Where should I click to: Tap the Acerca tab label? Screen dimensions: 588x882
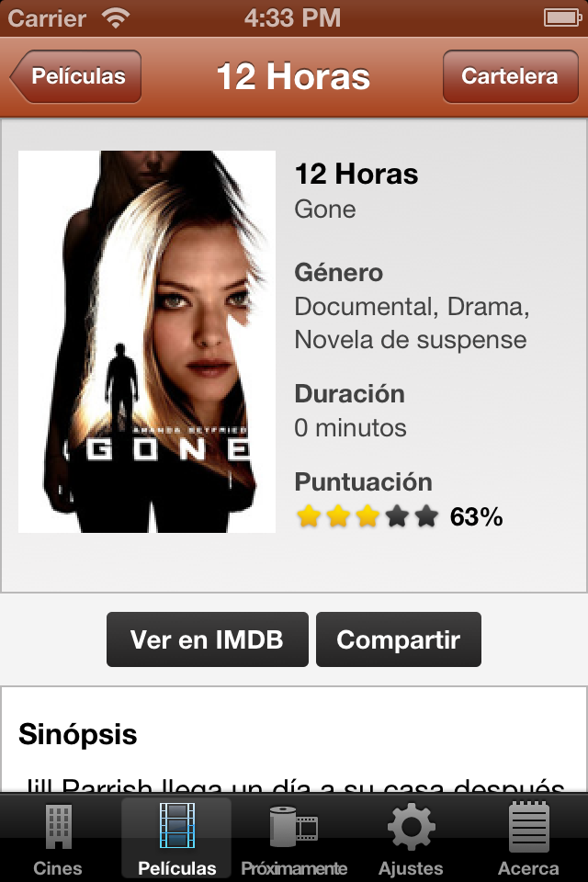point(528,868)
